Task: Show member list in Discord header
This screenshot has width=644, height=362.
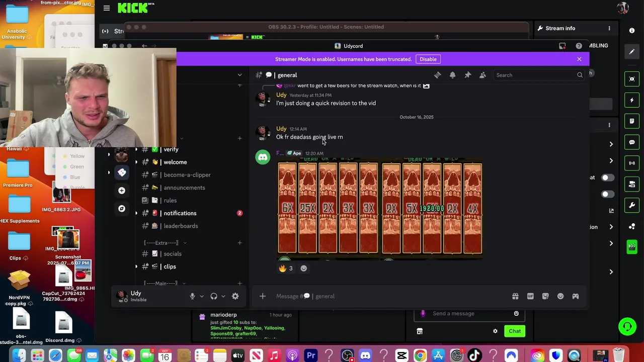Action: pyautogui.click(x=482, y=75)
